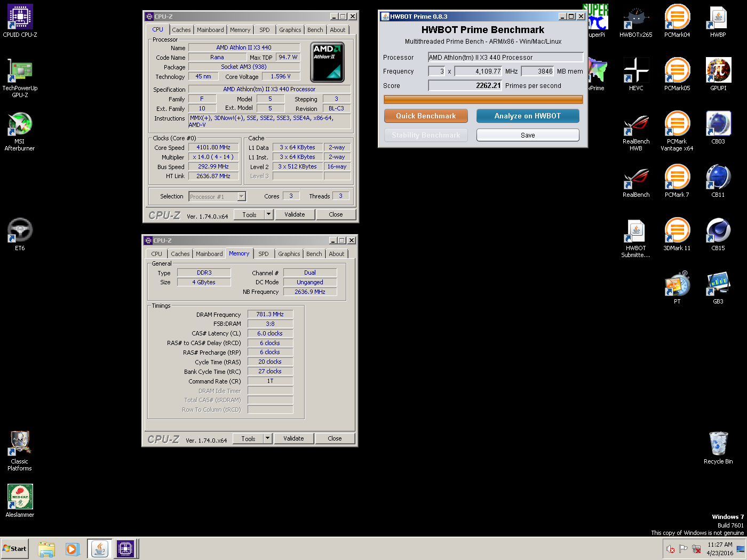Viewport: 747px width, 560px height.
Task: Click Validate in top CPU-Z window
Action: tap(295, 214)
